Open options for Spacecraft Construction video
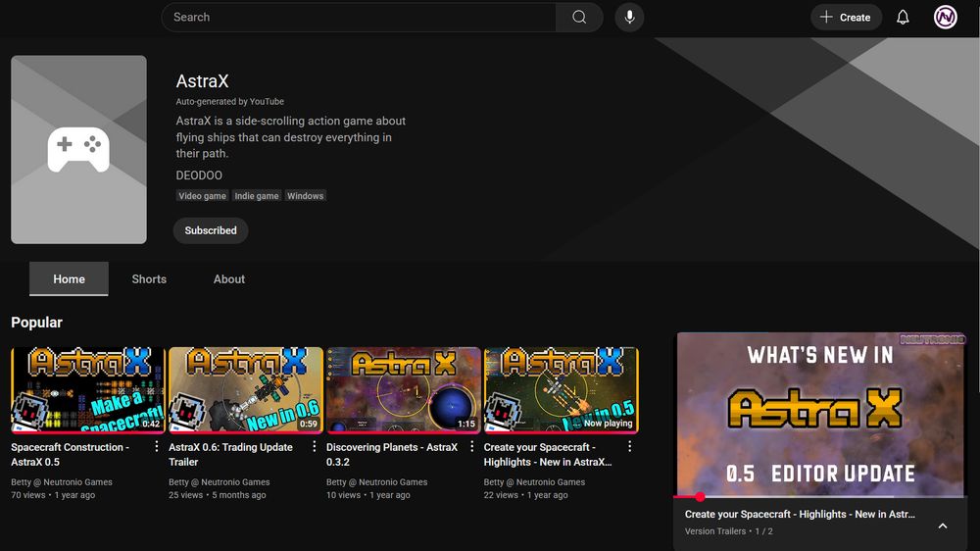 coord(156,446)
